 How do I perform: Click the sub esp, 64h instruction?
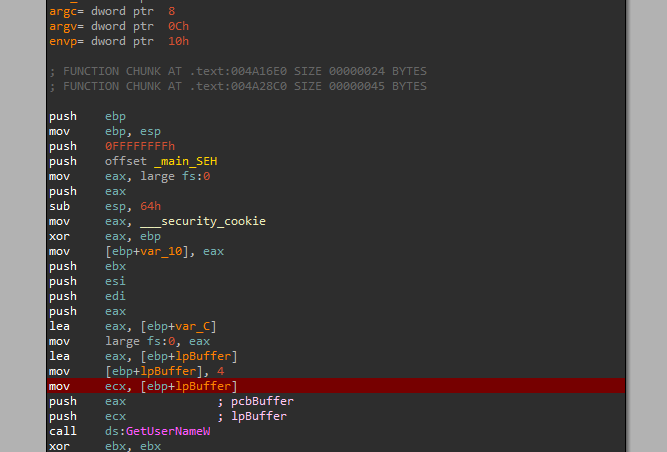click(x=105, y=206)
